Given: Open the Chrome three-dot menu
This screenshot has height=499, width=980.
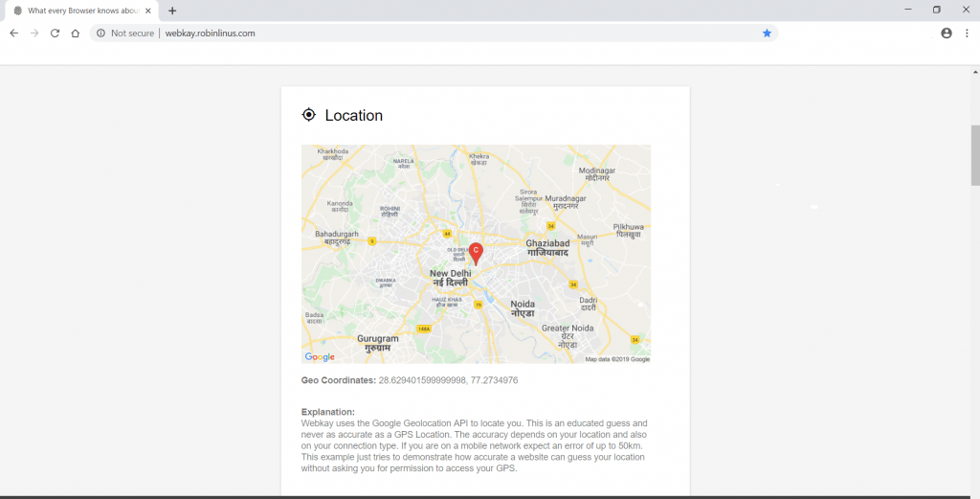Looking at the screenshot, I should [x=967, y=34].
